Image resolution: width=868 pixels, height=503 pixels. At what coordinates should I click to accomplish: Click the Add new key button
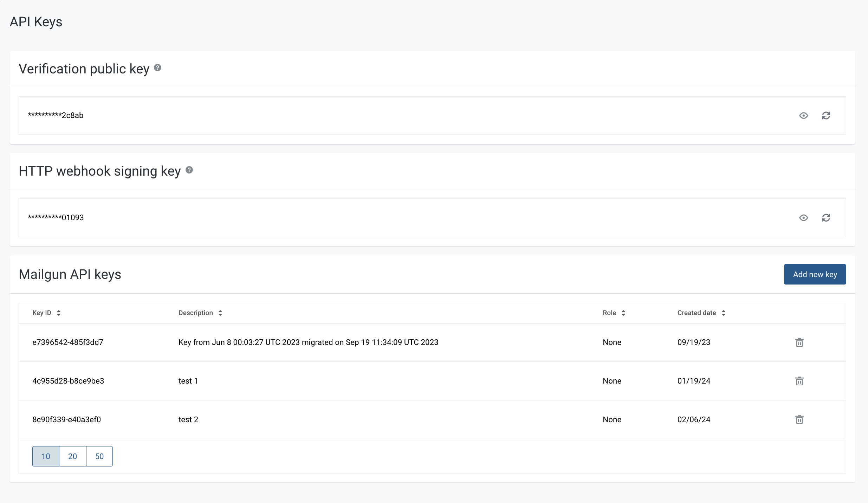(815, 274)
